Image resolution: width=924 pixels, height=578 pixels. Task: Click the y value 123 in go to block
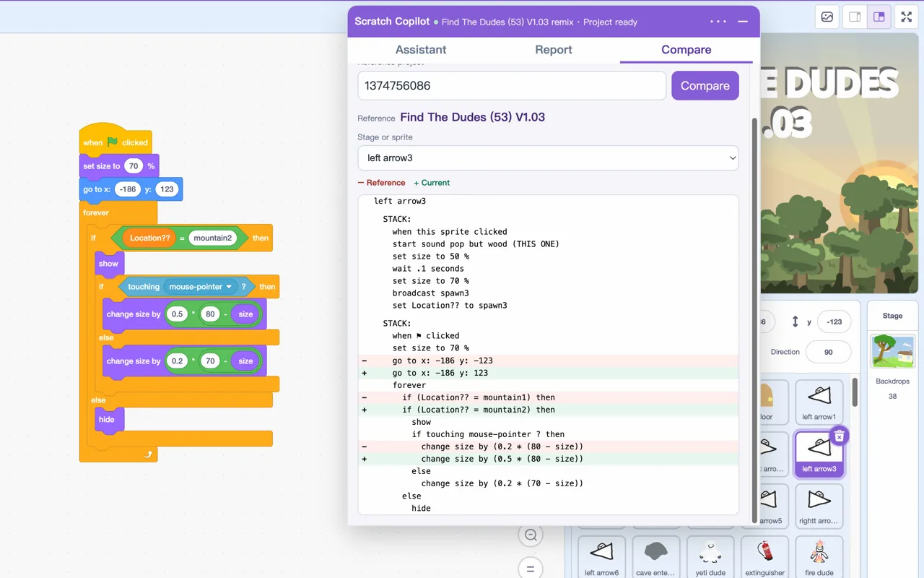[167, 189]
